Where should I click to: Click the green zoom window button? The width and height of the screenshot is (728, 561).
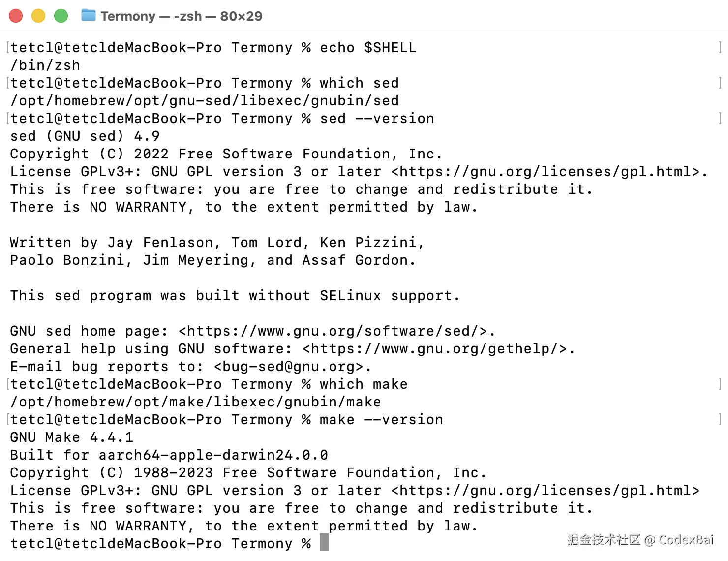pos(61,16)
